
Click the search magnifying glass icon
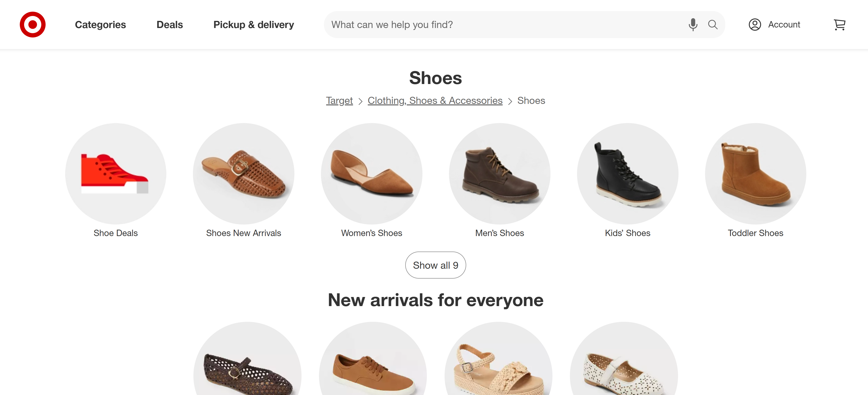click(713, 24)
